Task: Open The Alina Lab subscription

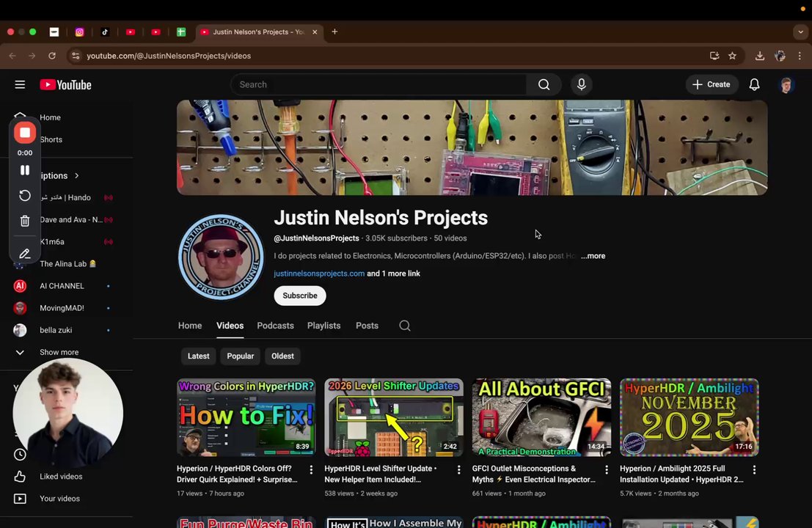Action: pyautogui.click(x=67, y=263)
